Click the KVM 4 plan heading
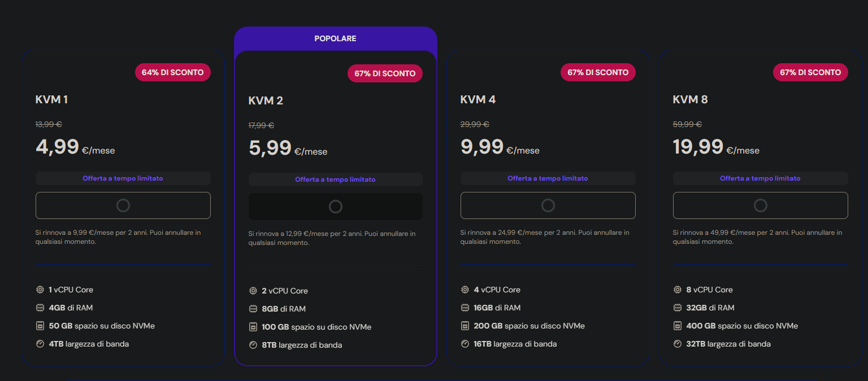The image size is (868, 381). point(478,100)
